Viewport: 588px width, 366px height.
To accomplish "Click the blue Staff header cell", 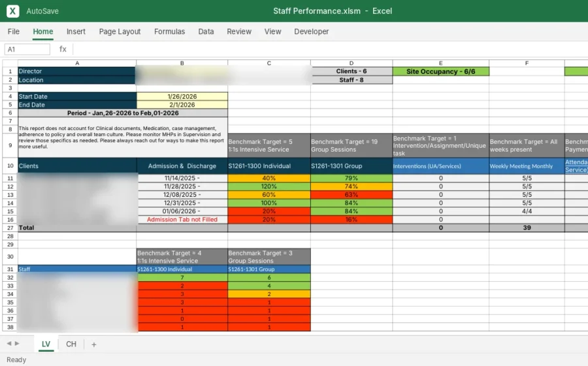I will coord(77,269).
